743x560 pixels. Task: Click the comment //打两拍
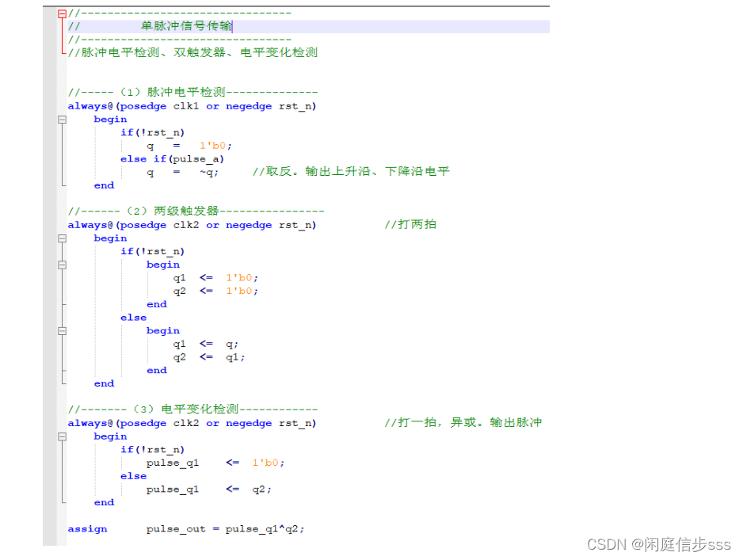tap(410, 224)
